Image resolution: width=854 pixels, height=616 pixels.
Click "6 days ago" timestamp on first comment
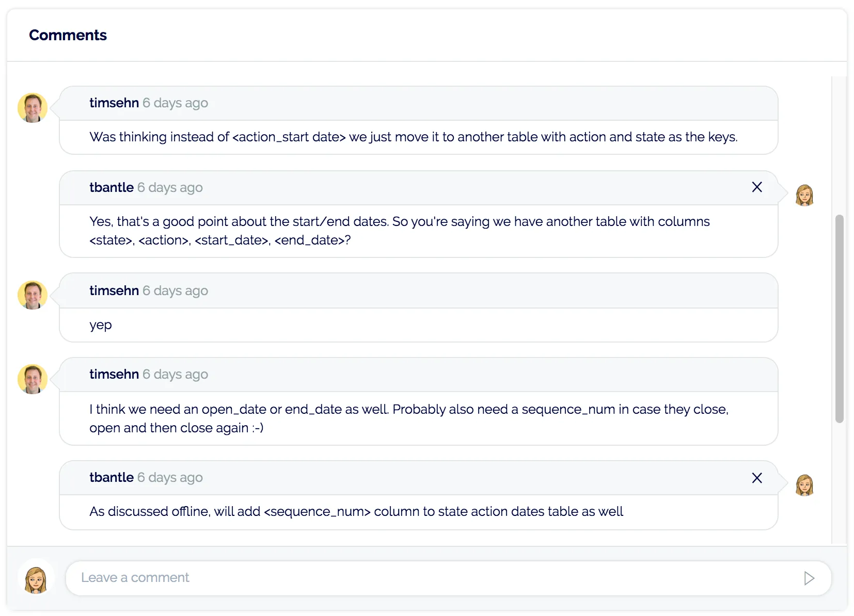pos(176,103)
